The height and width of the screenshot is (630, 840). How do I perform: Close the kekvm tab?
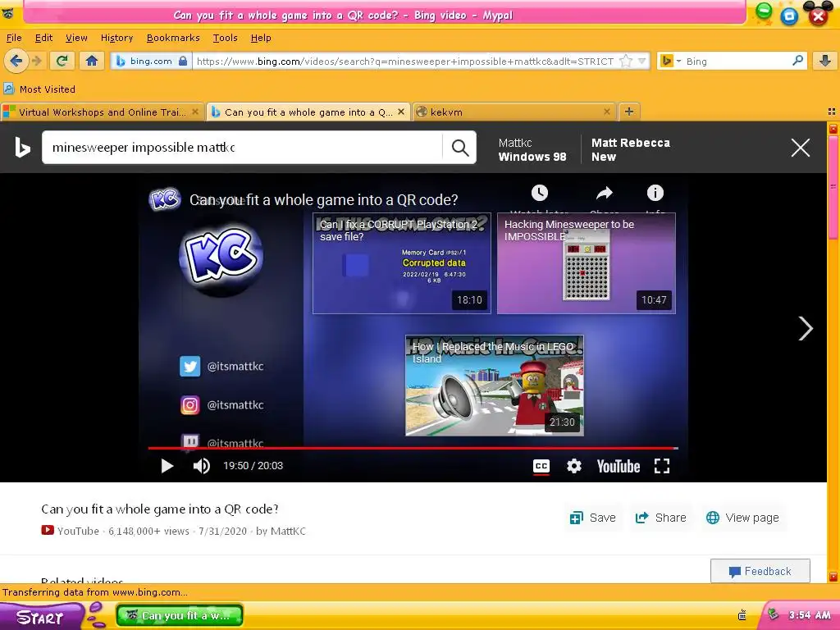pos(606,112)
